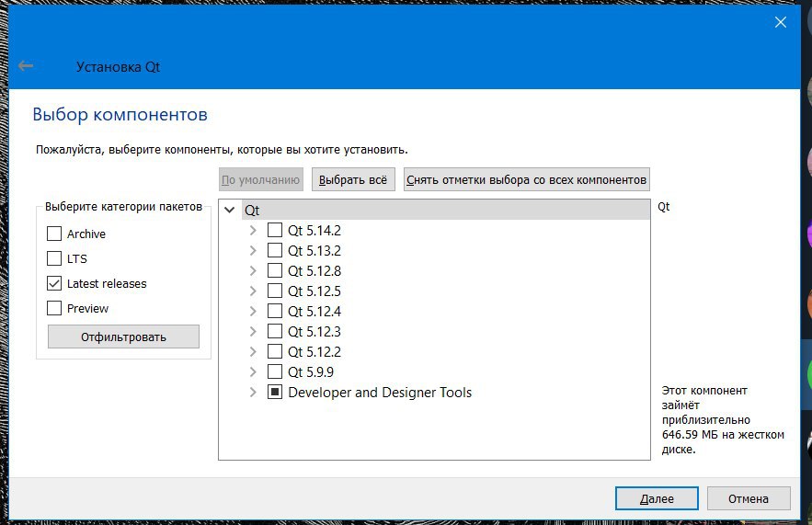Collapse the root Qt tree node
812x525 pixels.
click(229, 211)
